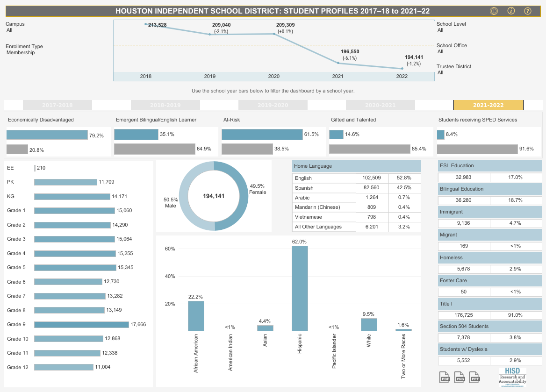Click the White 9.5% bar

click(369, 325)
